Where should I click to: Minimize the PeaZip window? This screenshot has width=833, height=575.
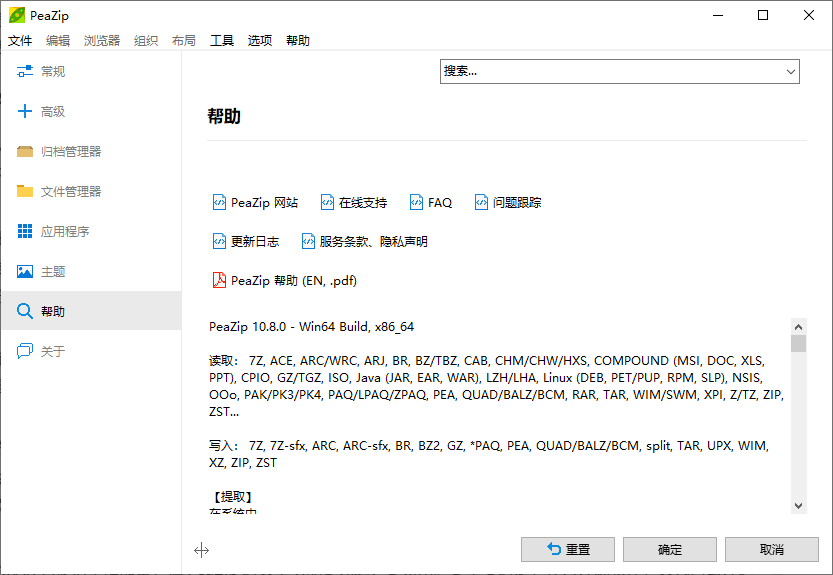718,15
